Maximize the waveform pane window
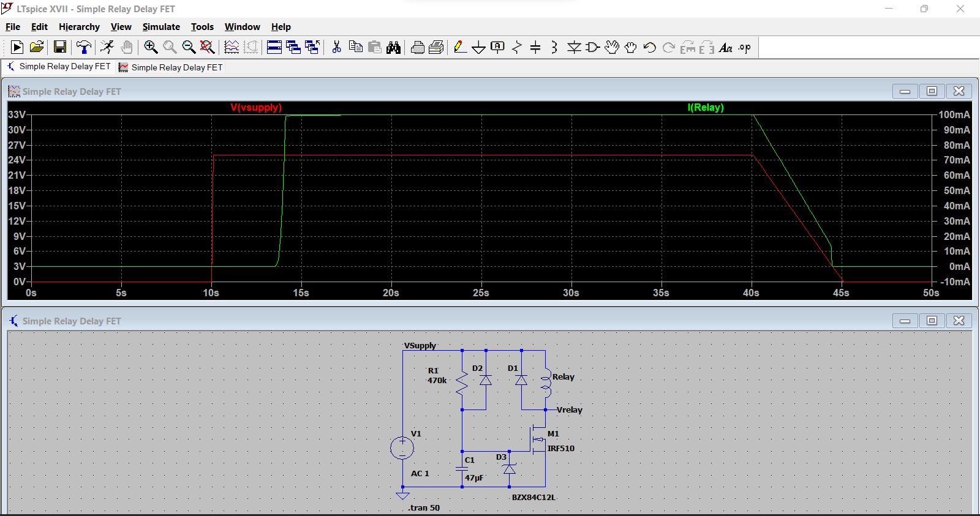The height and width of the screenshot is (516, 980). 932,91
